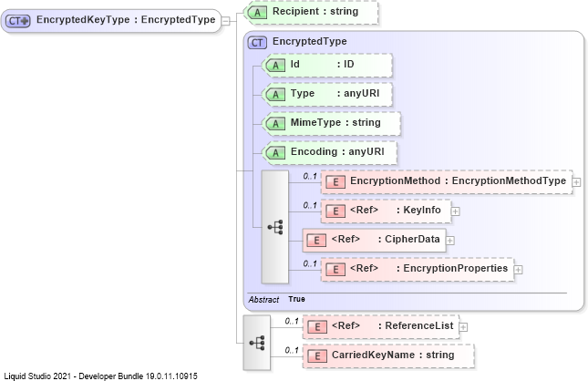
Task: Click the A icon next to Id
Action: coord(275,66)
